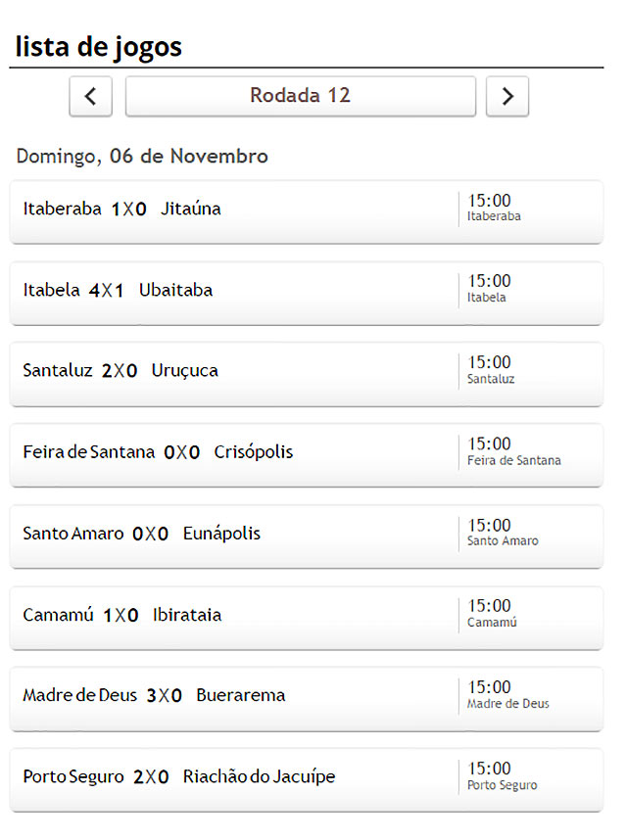View the Madre de Deus vs Buerarema match
The height and width of the screenshot is (840, 627).
[x=307, y=699]
